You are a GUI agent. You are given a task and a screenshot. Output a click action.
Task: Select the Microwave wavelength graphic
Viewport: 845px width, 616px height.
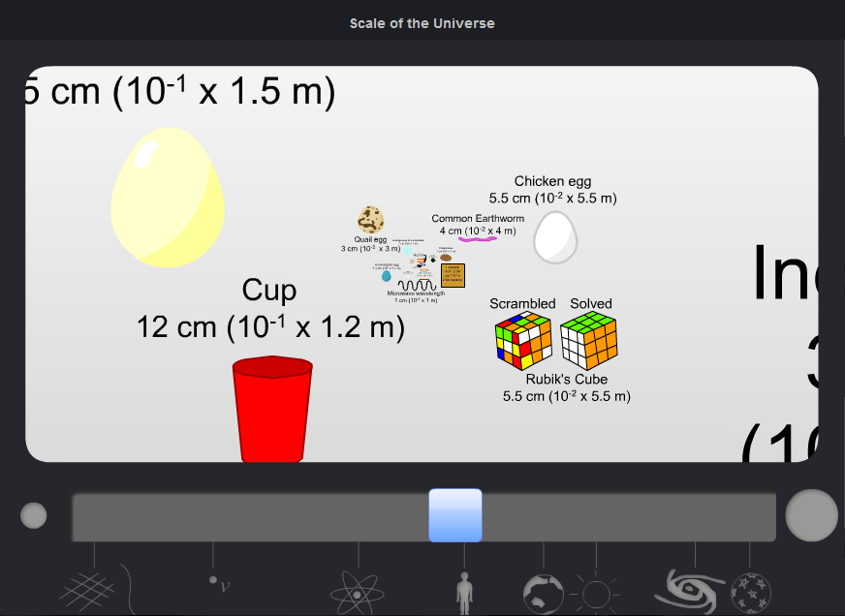[416, 286]
